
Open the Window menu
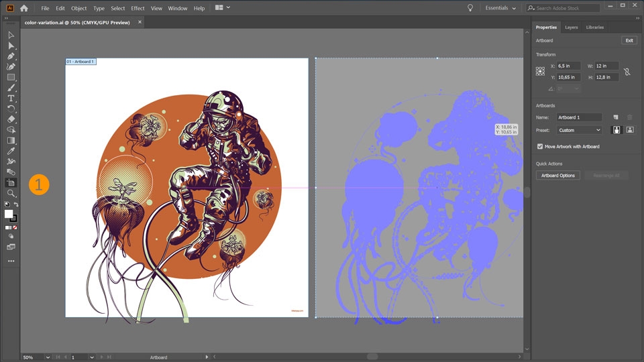pyautogui.click(x=177, y=8)
